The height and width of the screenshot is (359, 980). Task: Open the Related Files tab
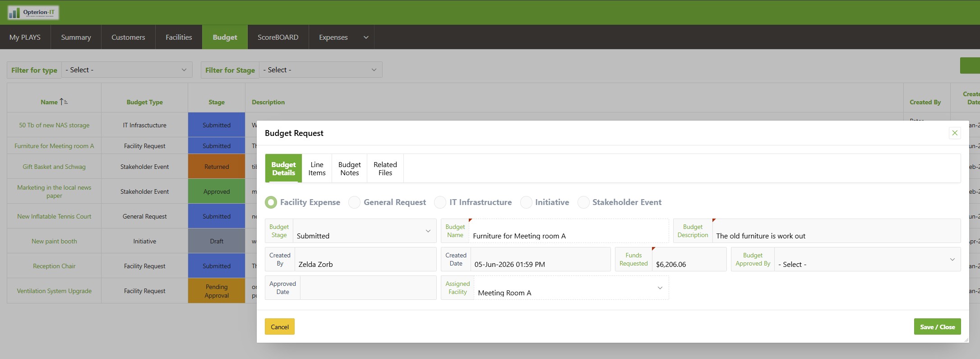(x=385, y=168)
